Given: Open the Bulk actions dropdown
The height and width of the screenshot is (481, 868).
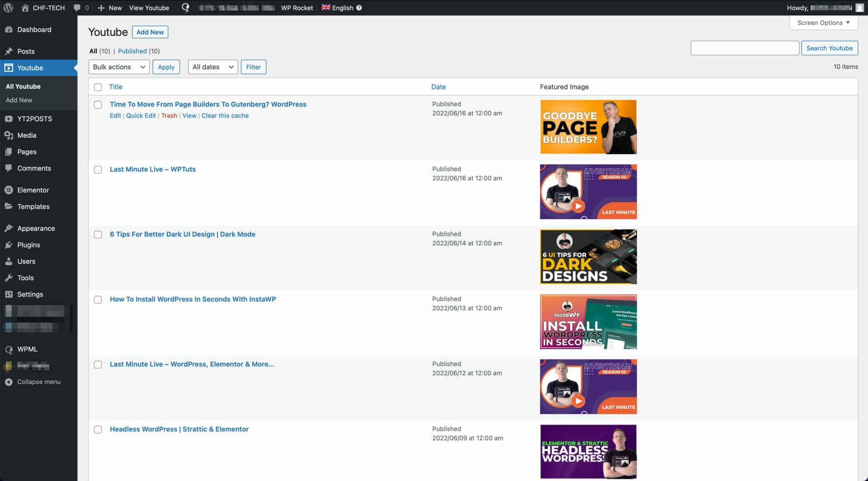Looking at the screenshot, I should click(119, 67).
